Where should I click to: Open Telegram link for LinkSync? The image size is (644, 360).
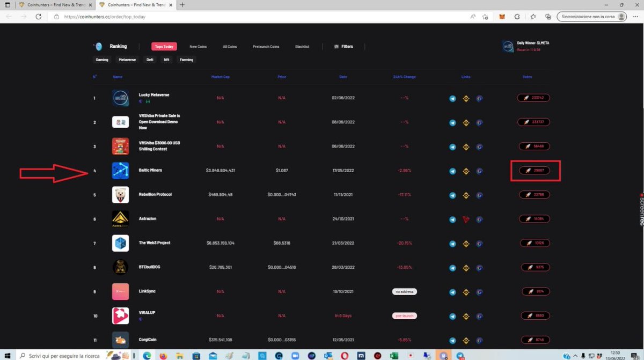point(452,292)
